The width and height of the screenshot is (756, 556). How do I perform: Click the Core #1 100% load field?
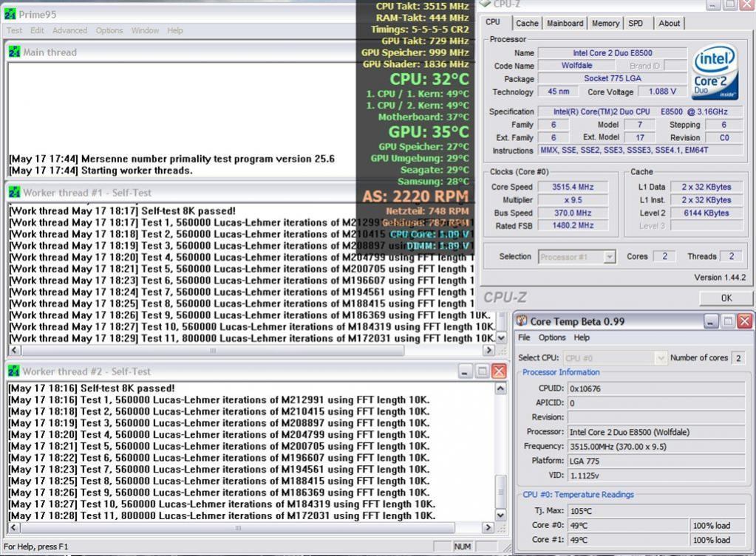pos(718,540)
